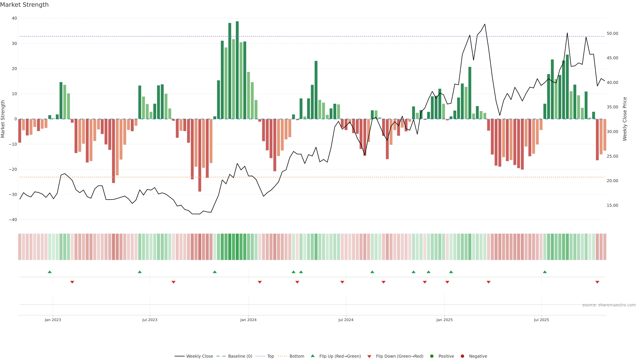Viewport: 644px width, 362px height.
Task: Click flip-up marker just after Jul 2025
Action: pyautogui.click(x=545, y=272)
